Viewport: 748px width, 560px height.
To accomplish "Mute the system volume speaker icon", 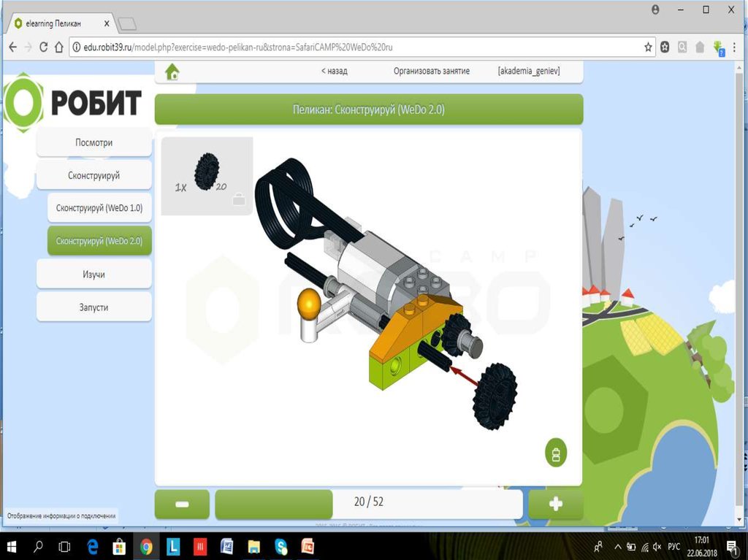I will pos(657,546).
